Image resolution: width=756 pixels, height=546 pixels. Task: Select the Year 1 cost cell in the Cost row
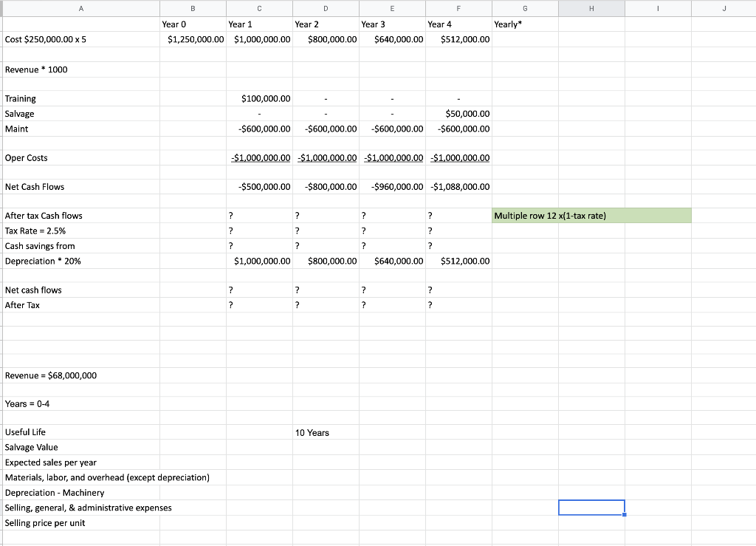(x=259, y=40)
